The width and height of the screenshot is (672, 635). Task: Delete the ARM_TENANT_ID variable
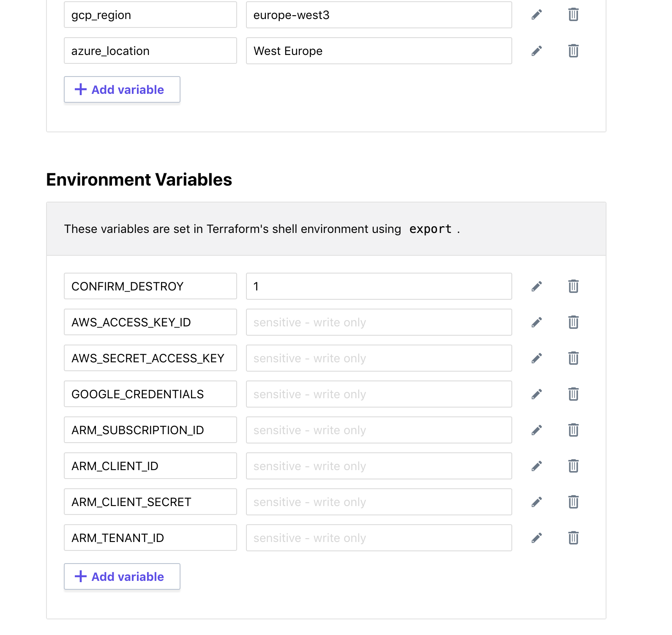coord(573,538)
